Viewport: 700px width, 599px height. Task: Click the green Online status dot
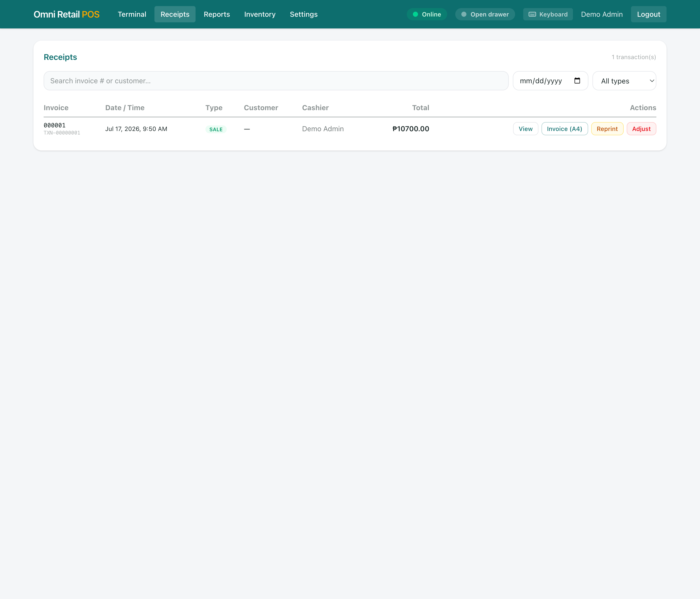[415, 14]
